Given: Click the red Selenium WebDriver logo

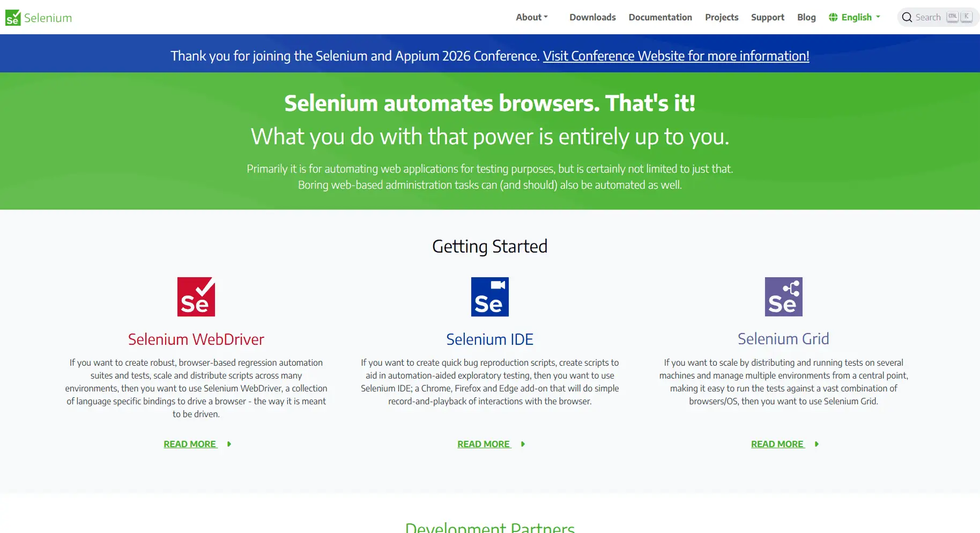Looking at the screenshot, I should [x=196, y=297].
